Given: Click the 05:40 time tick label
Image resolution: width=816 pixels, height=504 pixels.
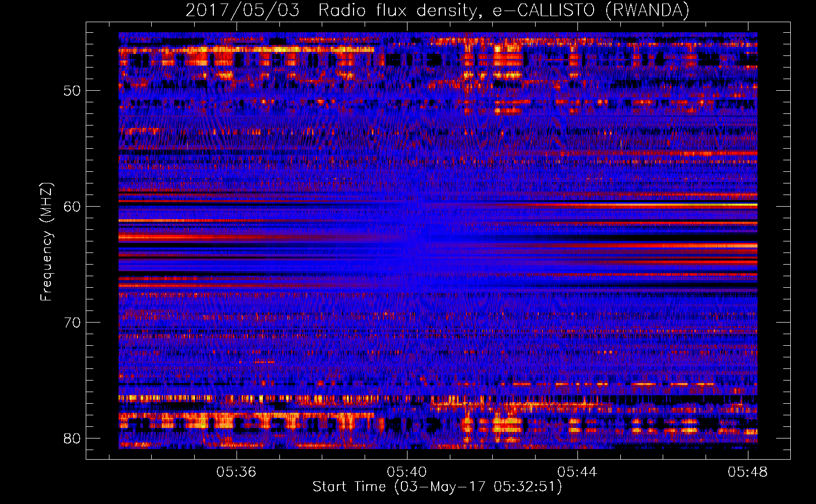Looking at the screenshot, I should (406, 472).
